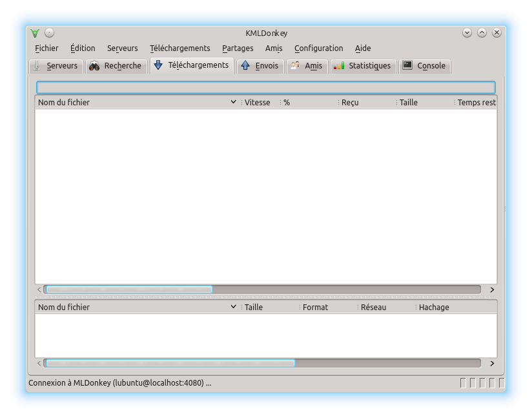Image resolution: width=532 pixels, height=418 pixels.
Task: Click right arrow of upper horizontal scrollbar
Action: [x=492, y=289]
